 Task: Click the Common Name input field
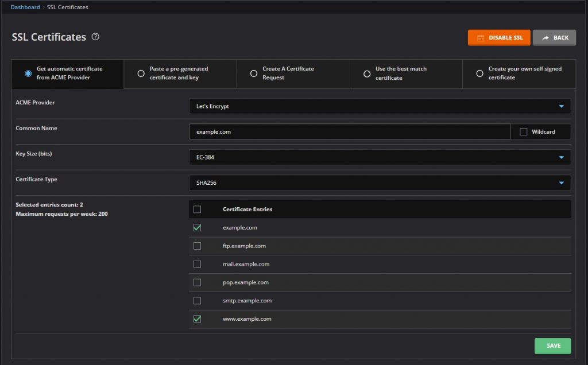345,131
